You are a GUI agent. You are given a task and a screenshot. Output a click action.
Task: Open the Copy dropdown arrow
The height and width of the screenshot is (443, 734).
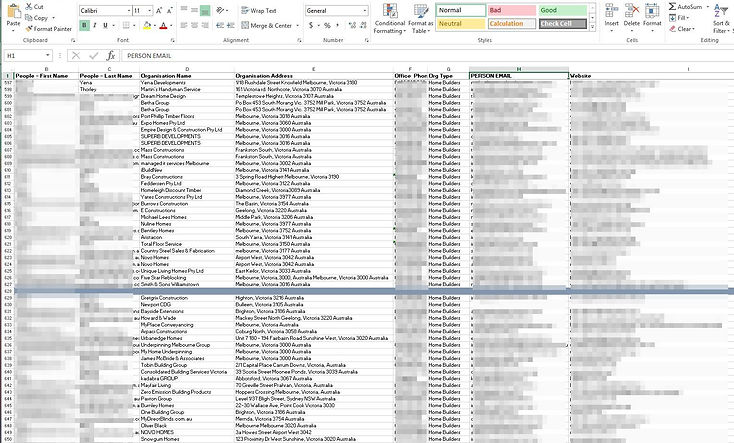click(53, 18)
